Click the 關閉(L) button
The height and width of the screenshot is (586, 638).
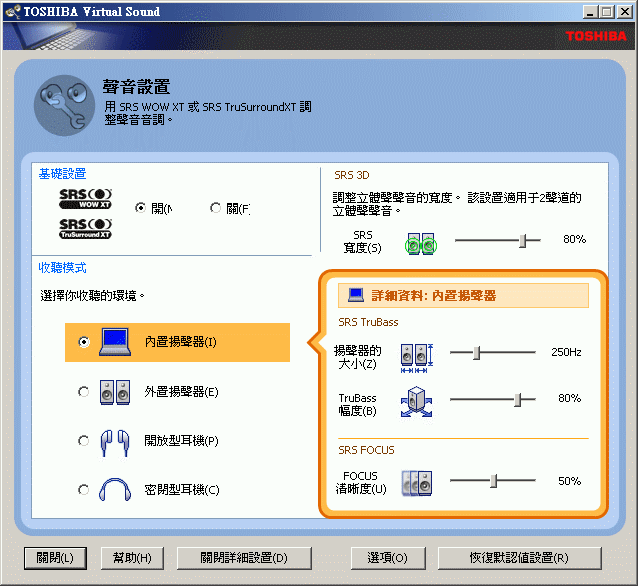(x=55, y=558)
